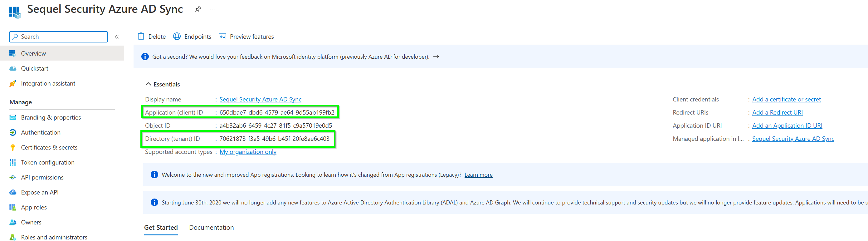This screenshot has width=868, height=241.
Task: Focus the sidebar Search field
Action: (59, 37)
